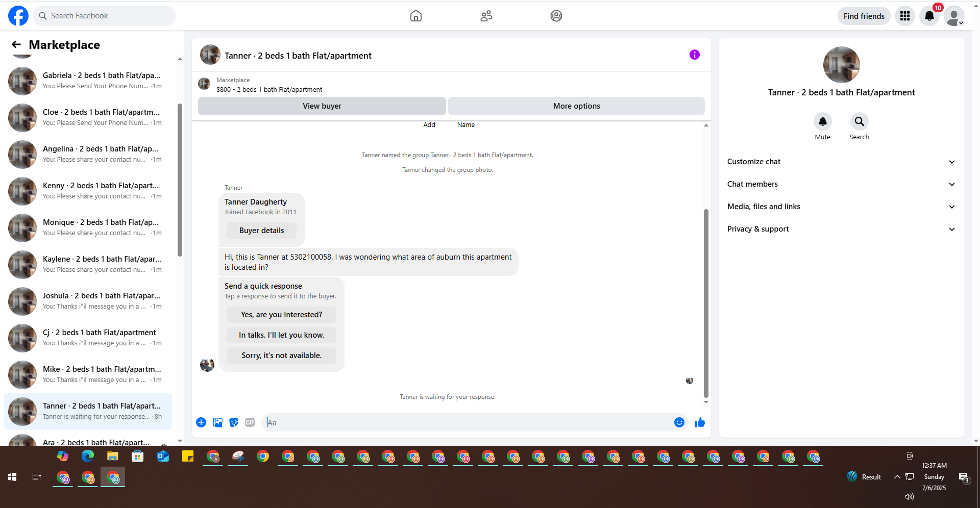Send quick response 'Yes, are you interested?'
This screenshot has height=508, width=980.
tap(281, 315)
